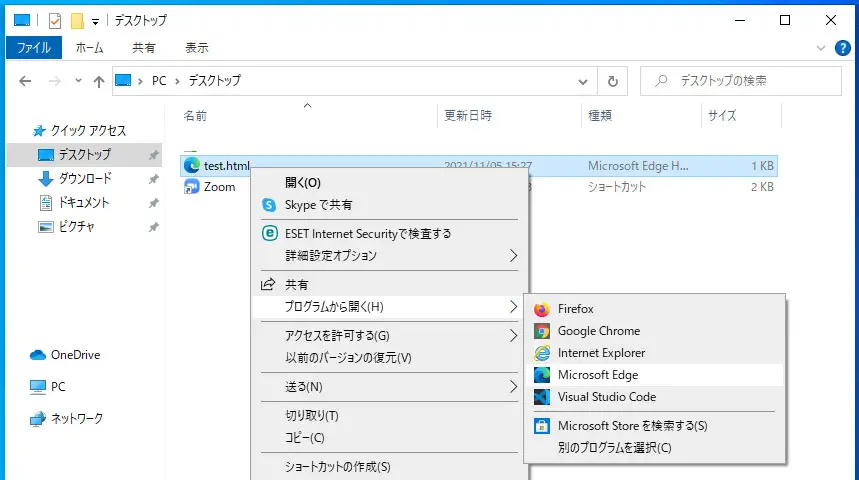The width and height of the screenshot is (859, 480).
Task: Click the ESET icon in the context menu
Action: pyautogui.click(x=269, y=233)
